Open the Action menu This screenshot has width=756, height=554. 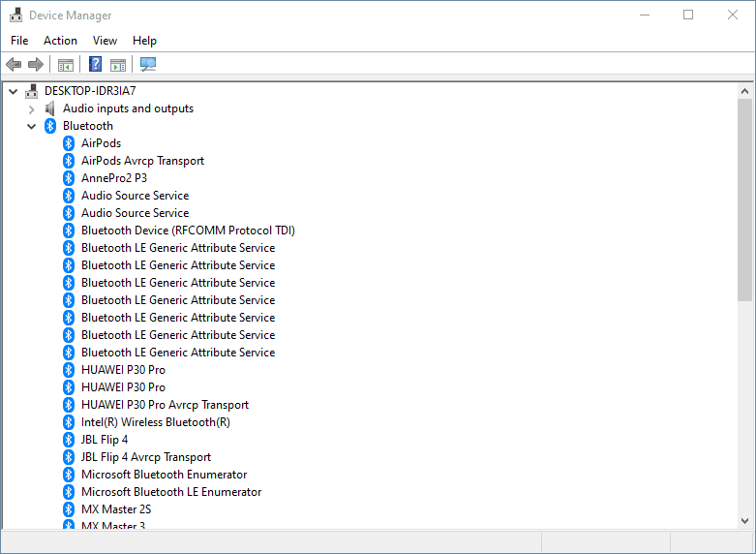[60, 41]
